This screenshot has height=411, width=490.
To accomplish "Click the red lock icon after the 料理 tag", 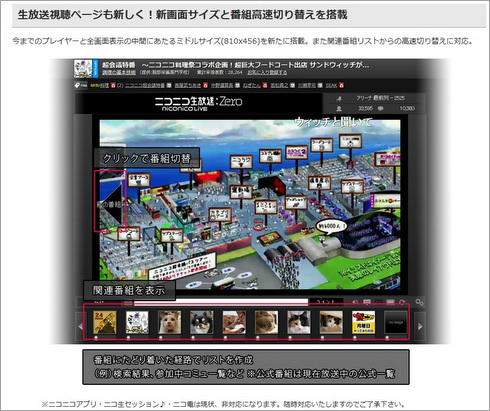I will pos(113,85).
